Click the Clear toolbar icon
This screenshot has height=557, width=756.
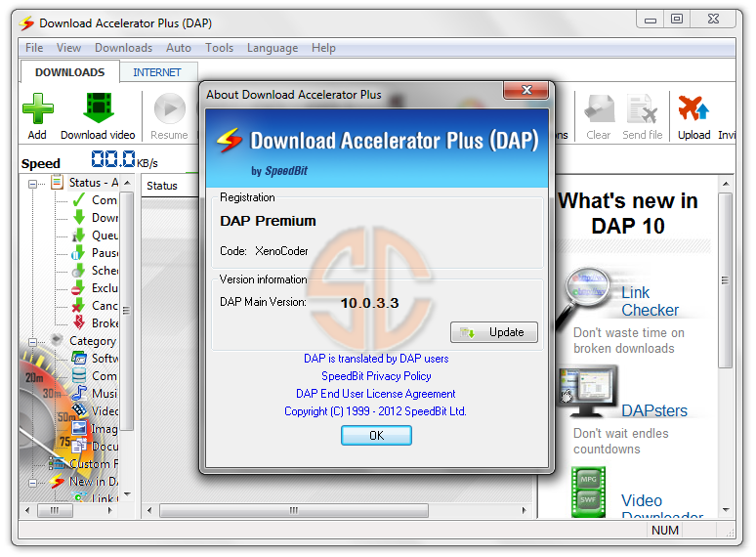click(x=599, y=108)
